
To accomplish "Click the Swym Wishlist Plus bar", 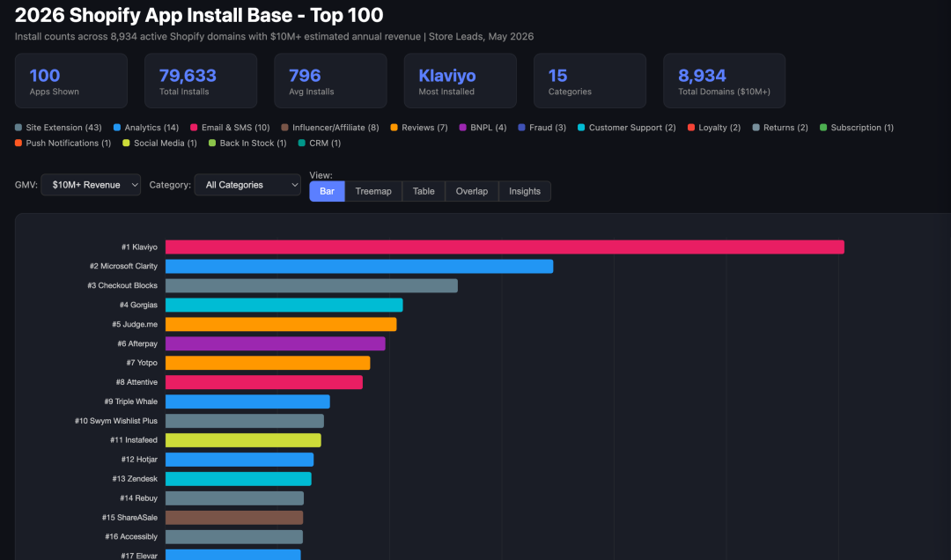I will pyautogui.click(x=245, y=421).
